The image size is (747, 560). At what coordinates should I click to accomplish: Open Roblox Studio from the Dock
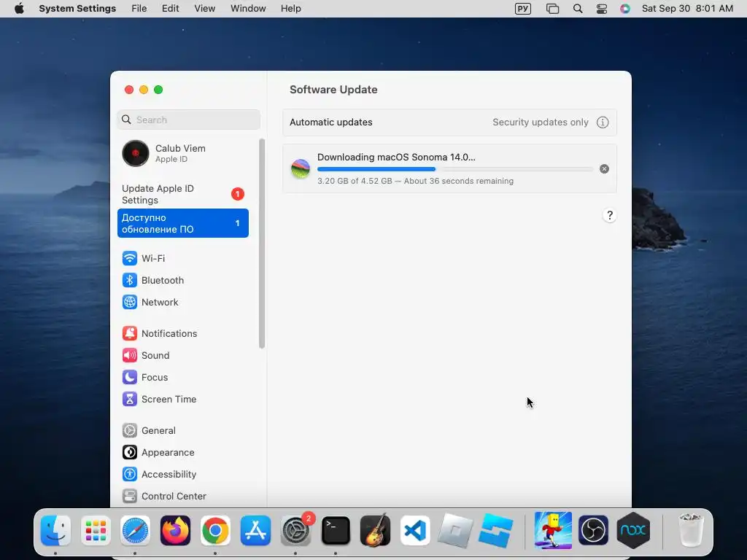(x=495, y=530)
